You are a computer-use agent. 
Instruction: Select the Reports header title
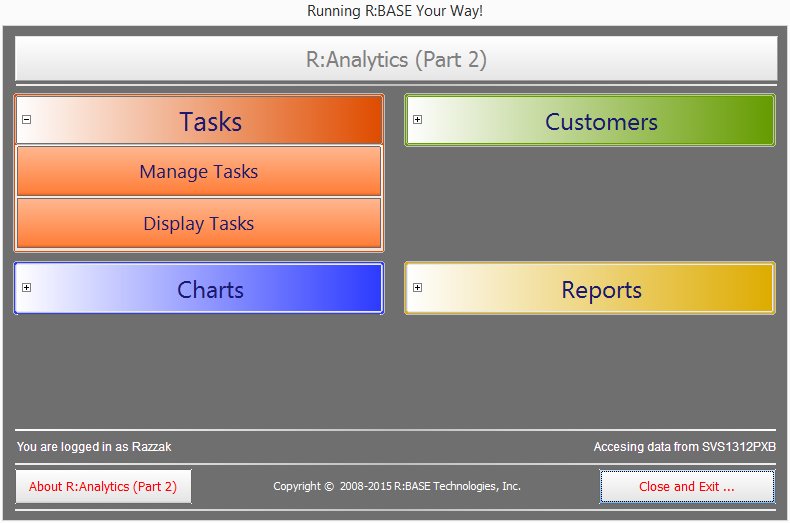[601, 290]
